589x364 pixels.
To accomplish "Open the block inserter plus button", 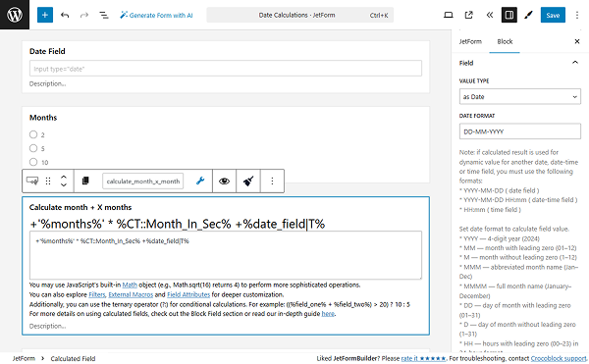I will click(x=45, y=15).
